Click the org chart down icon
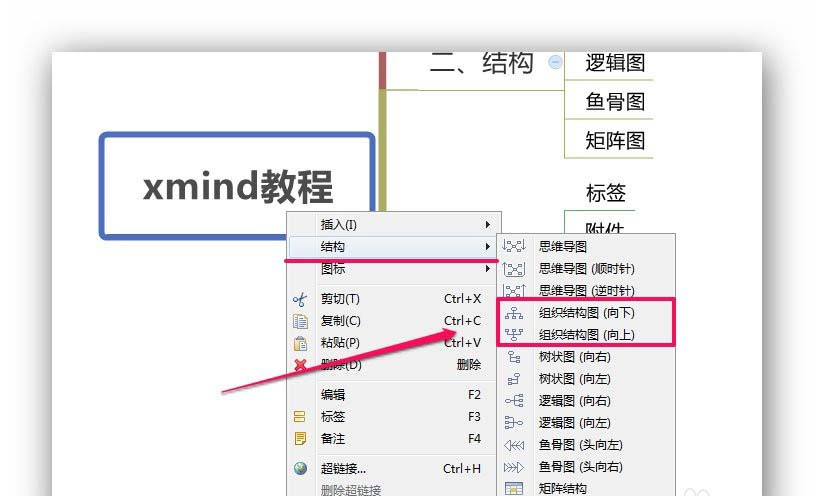This screenshot has height=496, width=814. (x=514, y=313)
